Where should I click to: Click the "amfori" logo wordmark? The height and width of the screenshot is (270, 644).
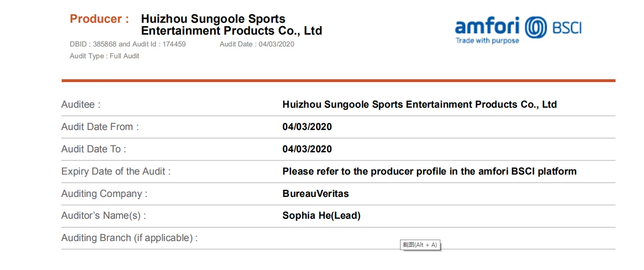click(487, 26)
